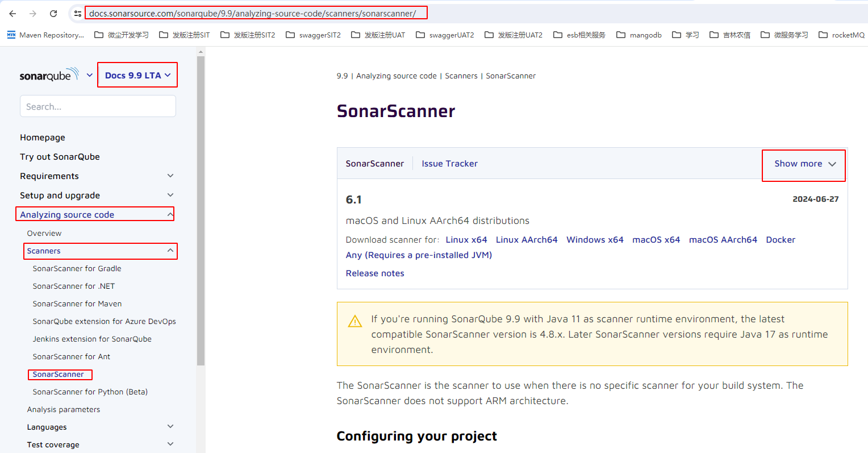The height and width of the screenshot is (453, 868).
Task: Open SonarQube extension for Azure DevOps
Action: (105, 321)
